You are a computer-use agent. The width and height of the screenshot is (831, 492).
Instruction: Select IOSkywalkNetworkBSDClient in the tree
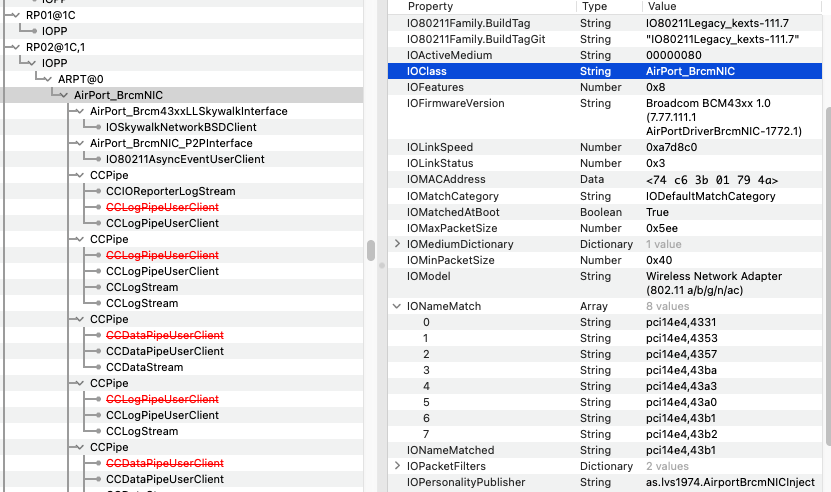181,127
